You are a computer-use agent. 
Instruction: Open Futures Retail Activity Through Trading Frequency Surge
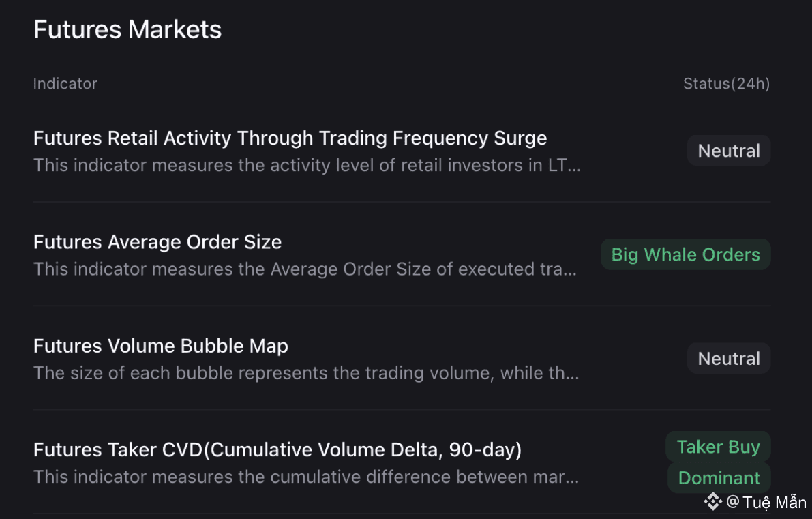(290, 138)
